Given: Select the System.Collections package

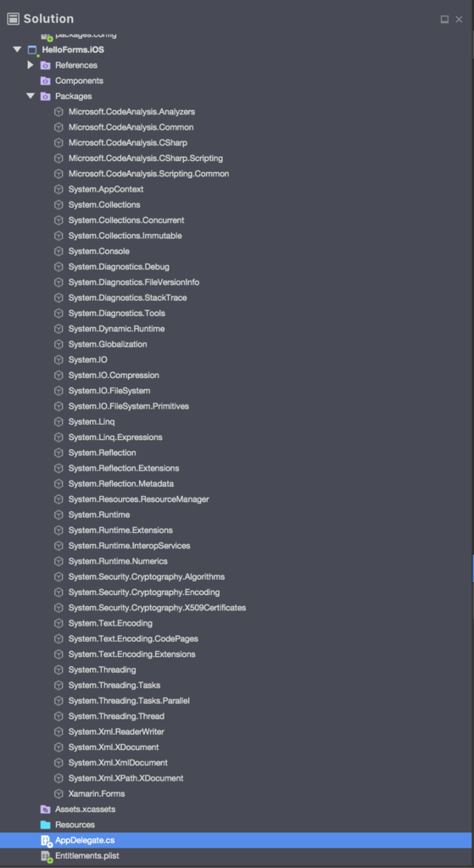Looking at the screenshot, I should [x=104, y=205].
